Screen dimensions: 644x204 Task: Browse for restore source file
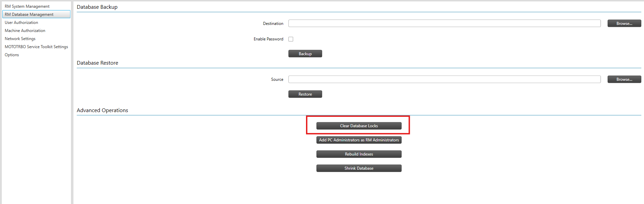tap(624, 79)
